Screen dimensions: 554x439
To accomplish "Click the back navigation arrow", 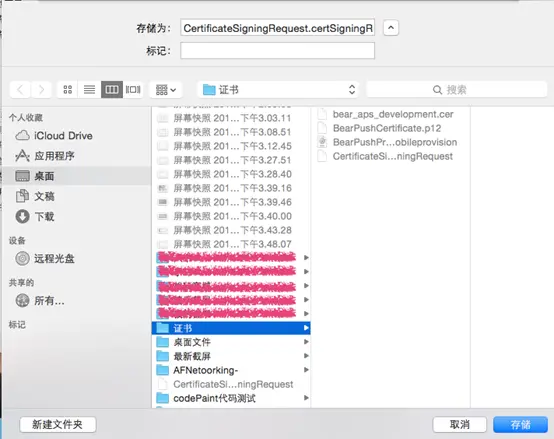I will (x=20, y=90).
